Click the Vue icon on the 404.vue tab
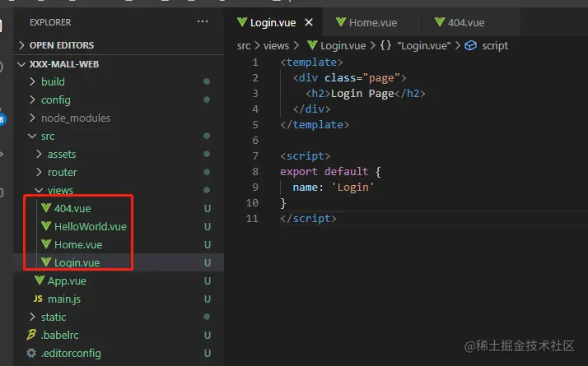This screenshot has height=366, width=588. tap(440, 22)
